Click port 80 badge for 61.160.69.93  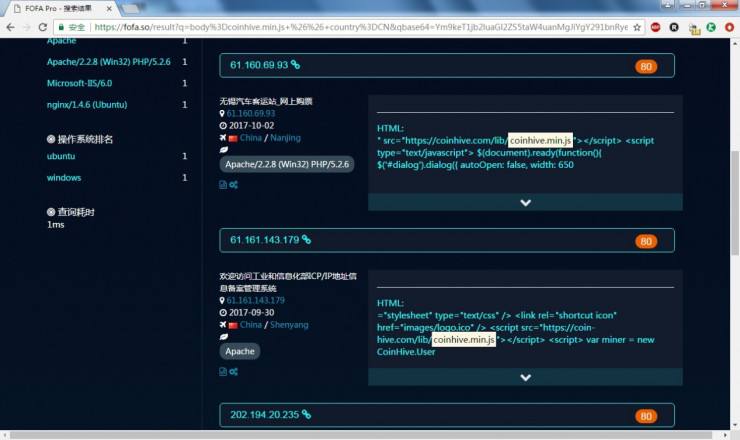(646, 67)
